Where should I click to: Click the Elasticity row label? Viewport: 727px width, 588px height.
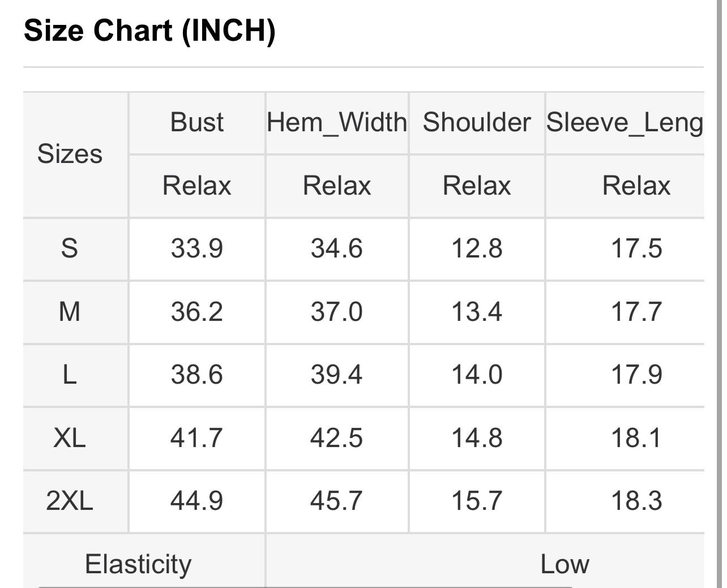point(139,564)
